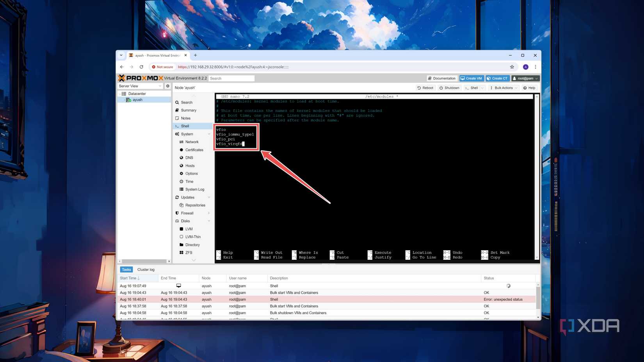Open LVM disk management
644x362 pixels.
pyautogui.click(x=189, y=229)
